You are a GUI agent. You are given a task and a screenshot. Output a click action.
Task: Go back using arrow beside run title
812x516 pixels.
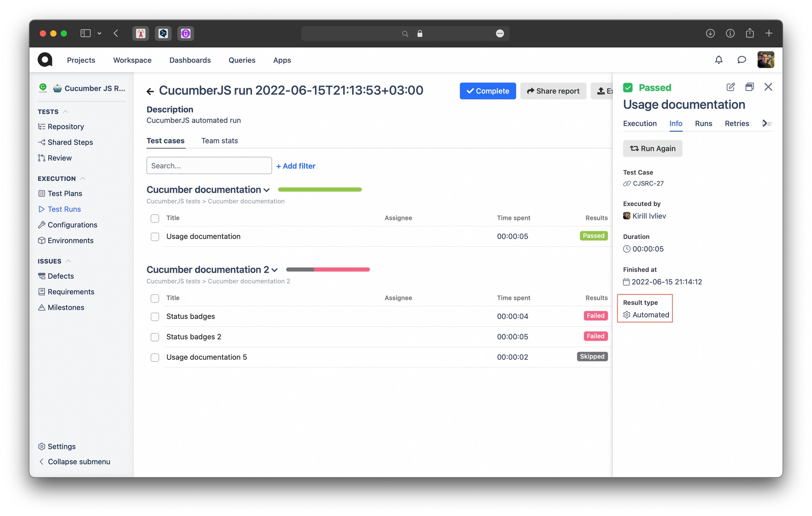click(x=150, y=91)
